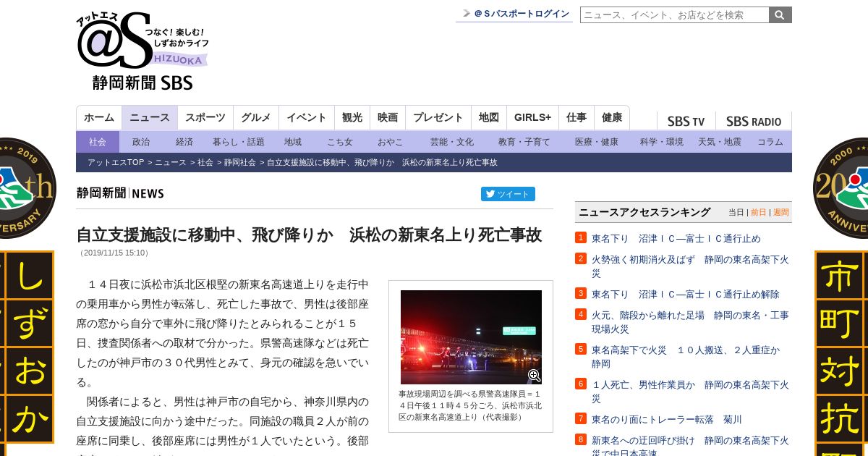Click the accident scene photo thumbnail

[x=471, y=337]
